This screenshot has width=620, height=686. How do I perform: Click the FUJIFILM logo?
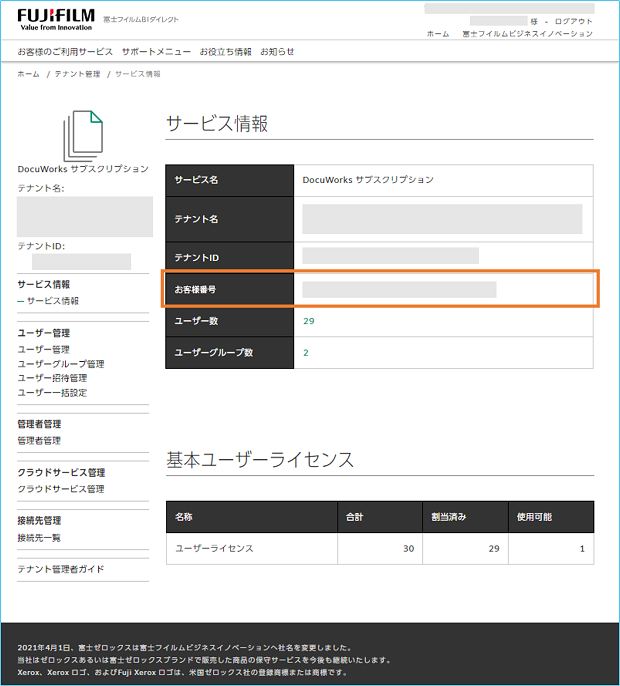click(56, 20)
